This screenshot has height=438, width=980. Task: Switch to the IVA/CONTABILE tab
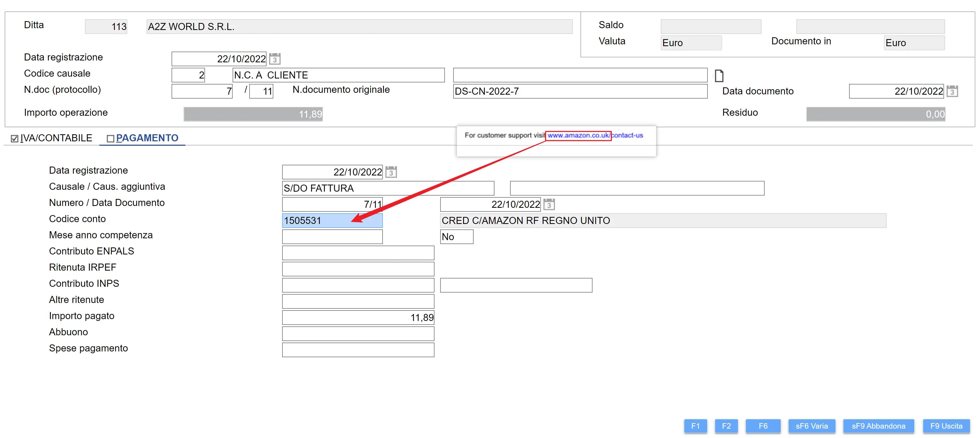click(x=56, y=138)
